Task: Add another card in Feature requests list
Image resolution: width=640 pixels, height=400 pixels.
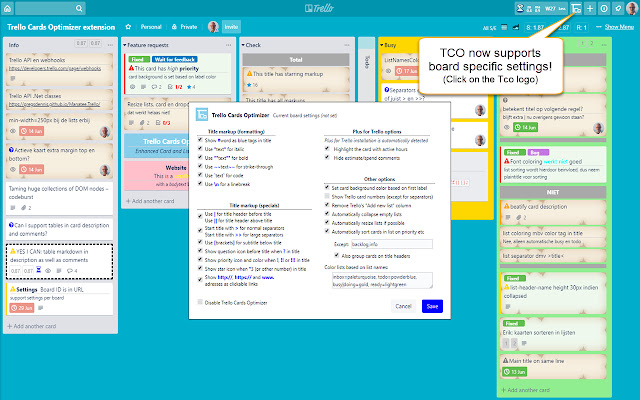Action: click(150, 201)
